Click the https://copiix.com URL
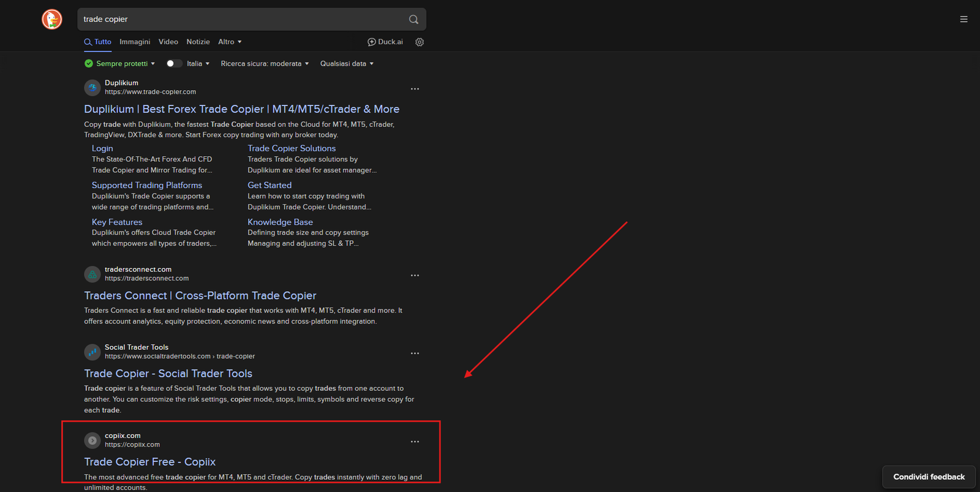Viewport: 980px width, 492px height. coord(132,445)
